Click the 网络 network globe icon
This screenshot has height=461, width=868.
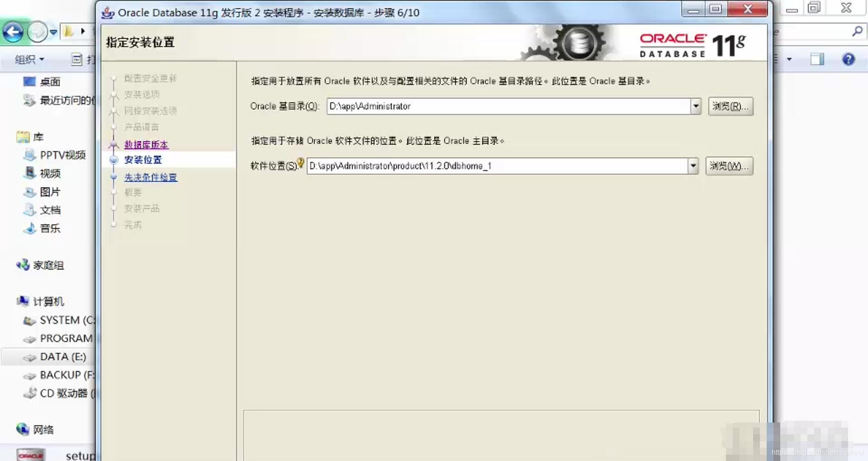pyautogui.click(x=23, y=429)
